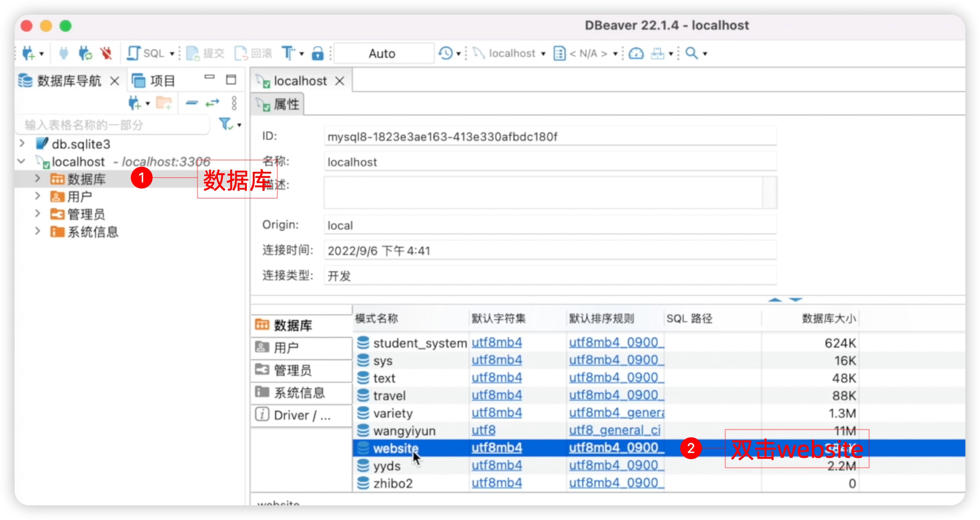Screen dimensions: 980x520
Task: Close the 数据库导航 tab
Action: [x=115, y=81]
